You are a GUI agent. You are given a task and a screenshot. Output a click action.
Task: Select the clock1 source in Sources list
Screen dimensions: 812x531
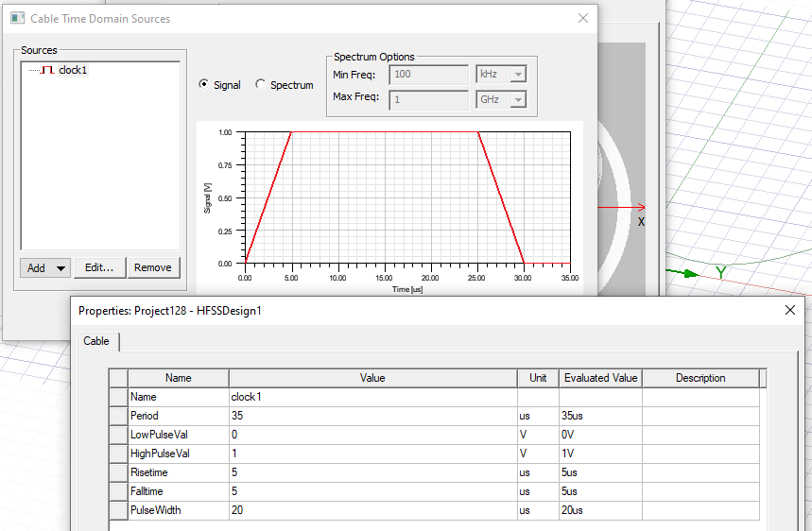click(x=72, y=70)
